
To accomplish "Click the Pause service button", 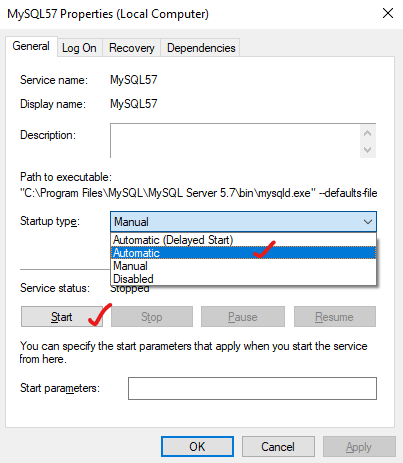I will 243,317.
